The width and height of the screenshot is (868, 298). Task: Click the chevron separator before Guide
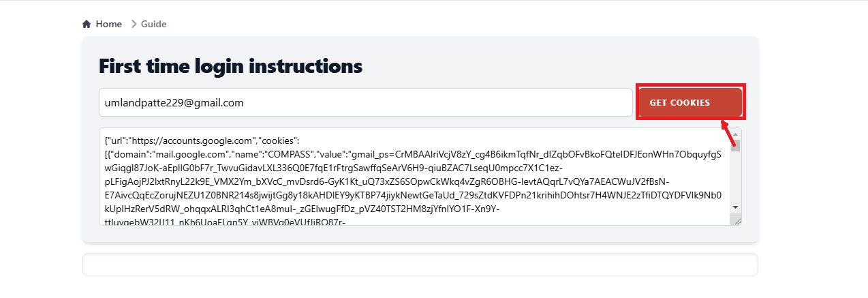pyautogui.click(x=134, y=25)
